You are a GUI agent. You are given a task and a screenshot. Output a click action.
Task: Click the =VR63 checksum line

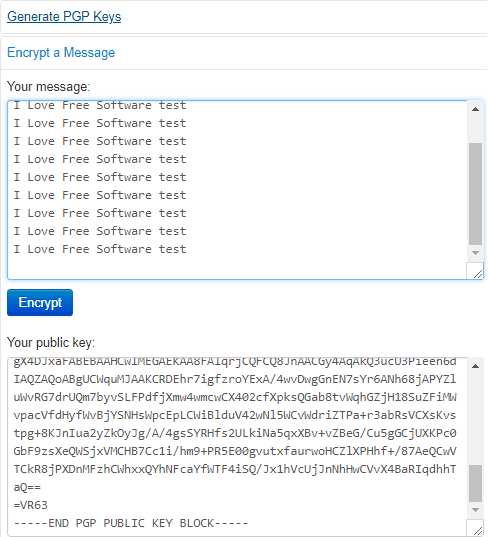tap(31, 505)
